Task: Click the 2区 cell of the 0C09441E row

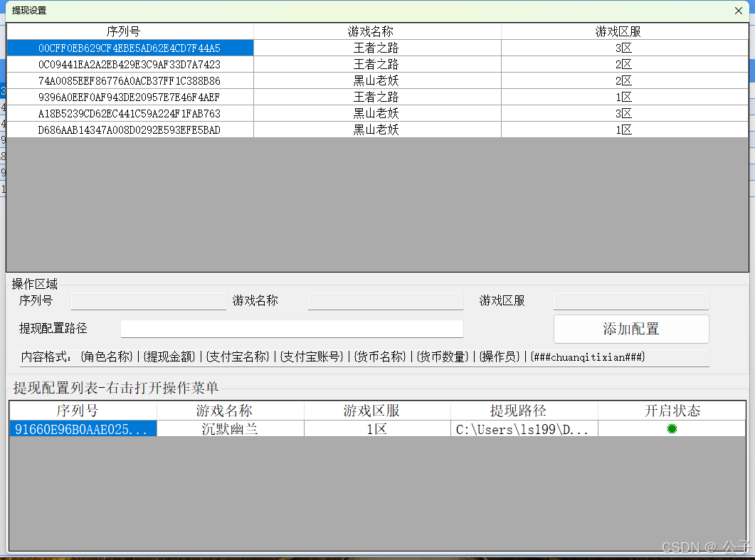Action: pyautogui.click(x=625, y=65)
